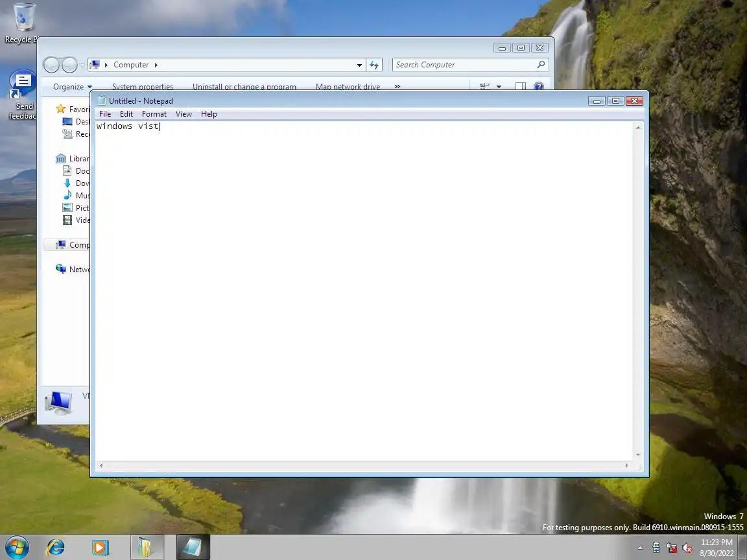This screenshot has height=560, width=747.
Task: Click the Explorer Forward navigation button
Action: (x=69, y=65)
